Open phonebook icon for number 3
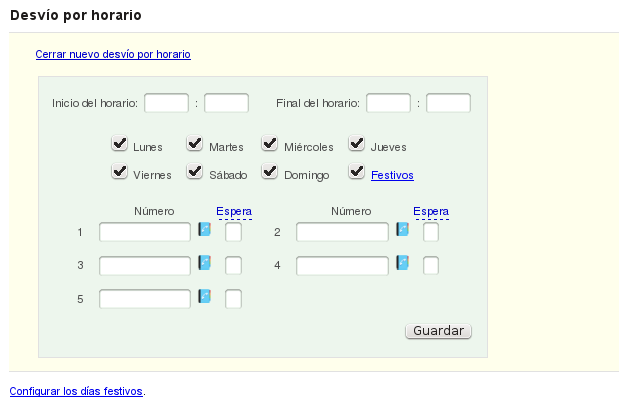This screenshot has height=401, width=631. point(205,264)
